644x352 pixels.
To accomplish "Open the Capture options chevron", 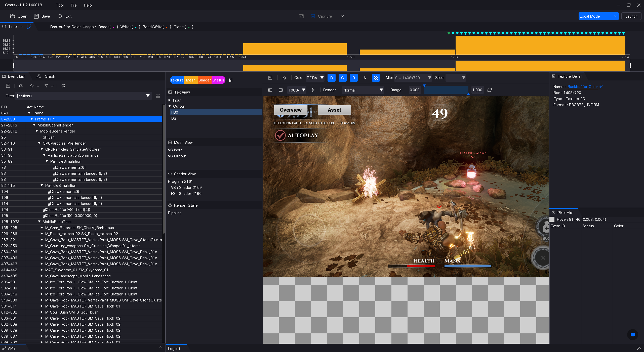I will tap(342, 16).
